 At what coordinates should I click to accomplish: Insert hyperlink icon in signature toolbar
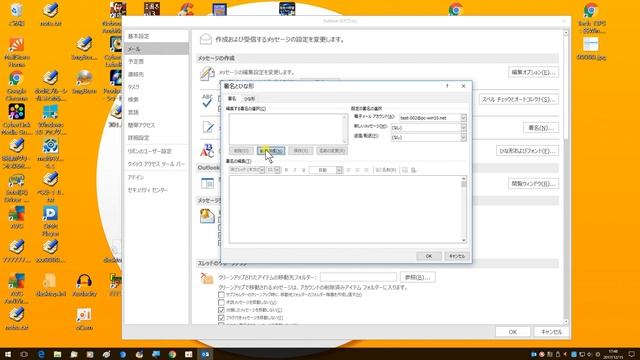point(413,170)
